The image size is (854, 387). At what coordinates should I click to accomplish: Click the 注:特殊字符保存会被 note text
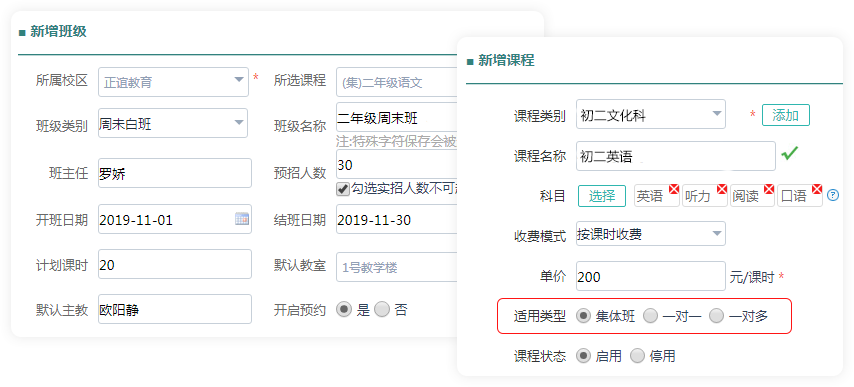pyautogui.click(x=396, y=143)
